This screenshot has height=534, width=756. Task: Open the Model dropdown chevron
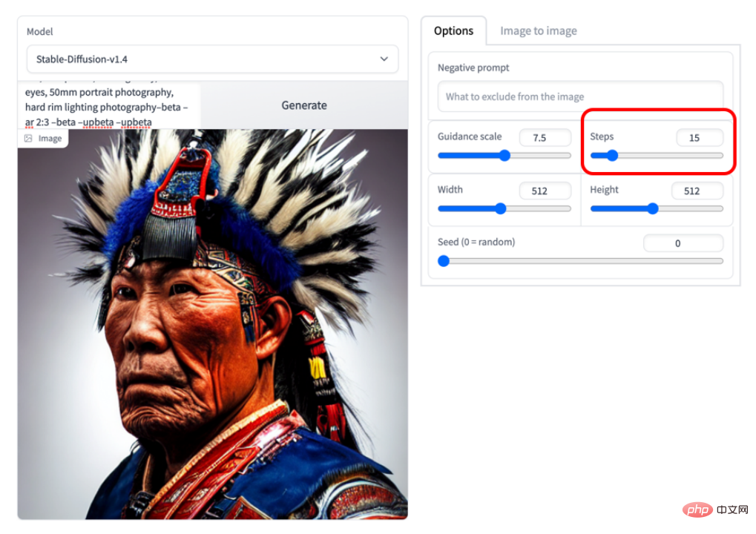384,59
